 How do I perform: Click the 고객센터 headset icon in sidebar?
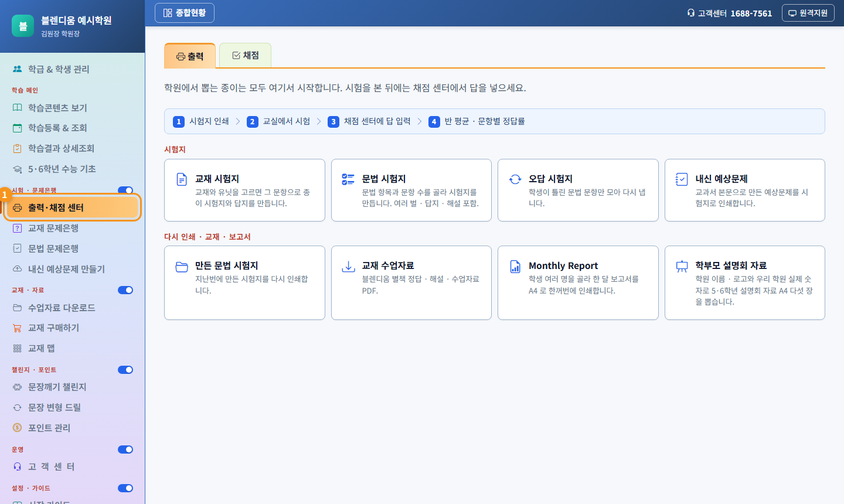coord(17,466)
